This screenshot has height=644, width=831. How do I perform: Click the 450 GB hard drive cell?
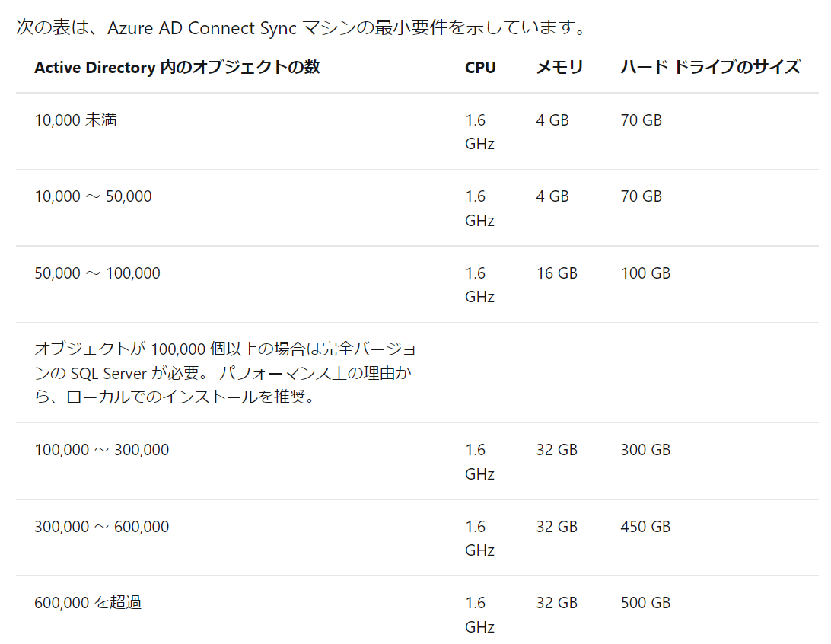point(645,527)
